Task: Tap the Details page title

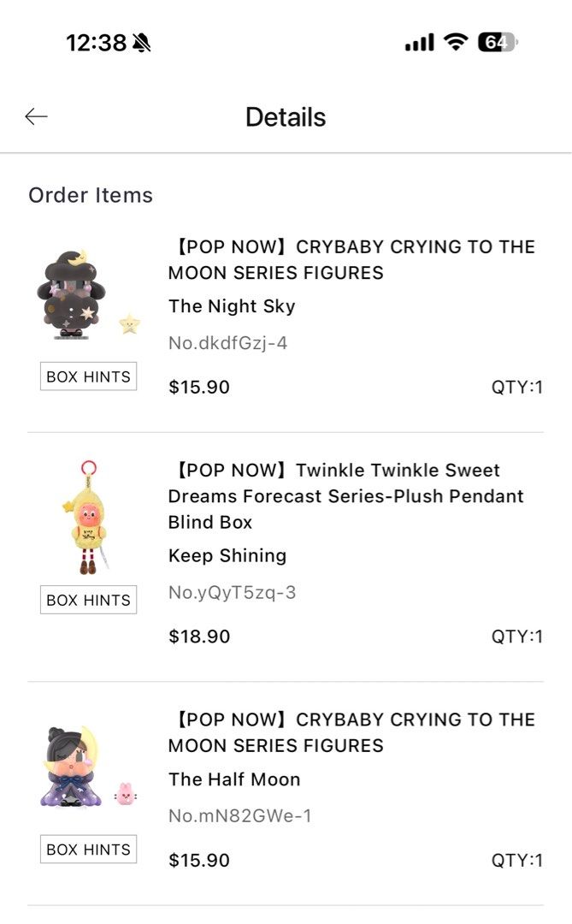Action: (x=285, y=116)
